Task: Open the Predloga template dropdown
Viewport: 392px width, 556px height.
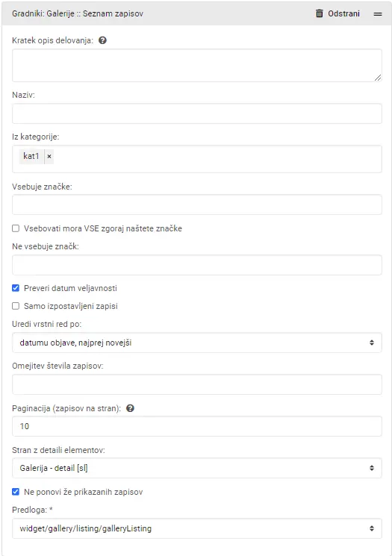Action: (197, 528)
